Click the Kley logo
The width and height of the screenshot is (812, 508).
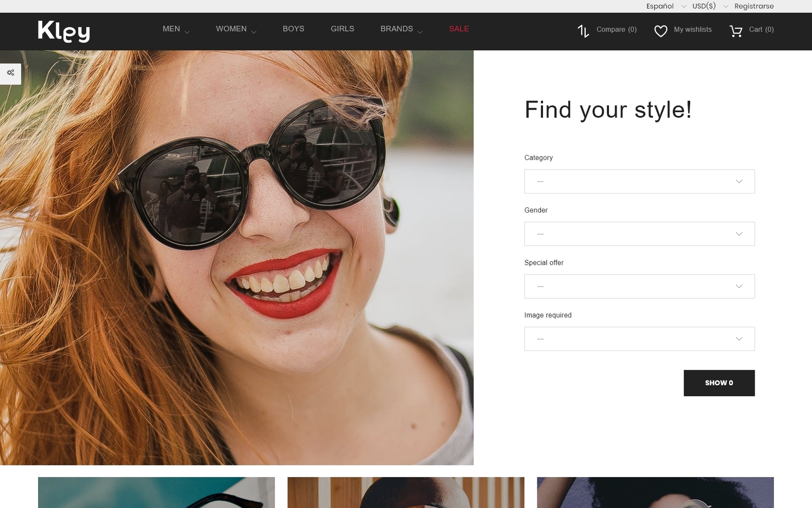coord(64,31)
